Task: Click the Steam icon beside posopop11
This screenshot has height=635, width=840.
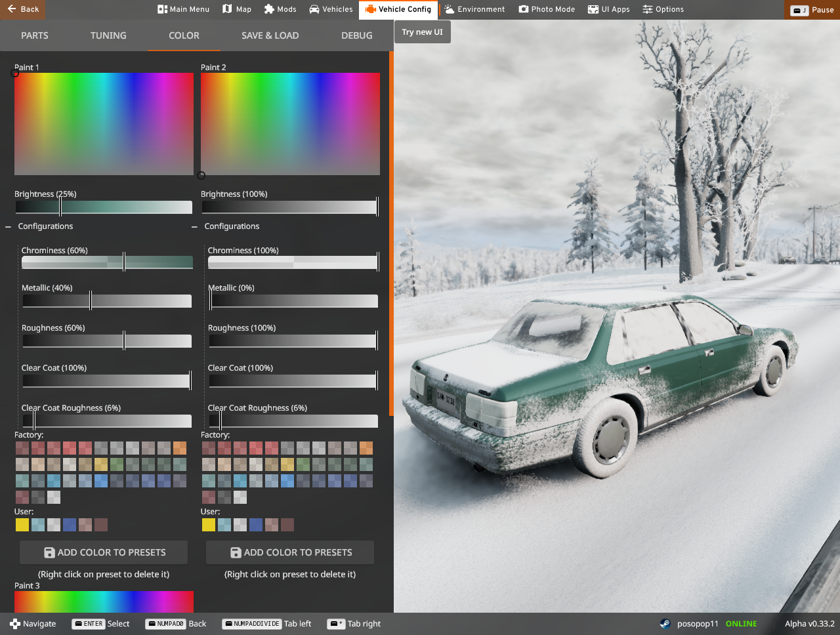Action: (665, 624)
